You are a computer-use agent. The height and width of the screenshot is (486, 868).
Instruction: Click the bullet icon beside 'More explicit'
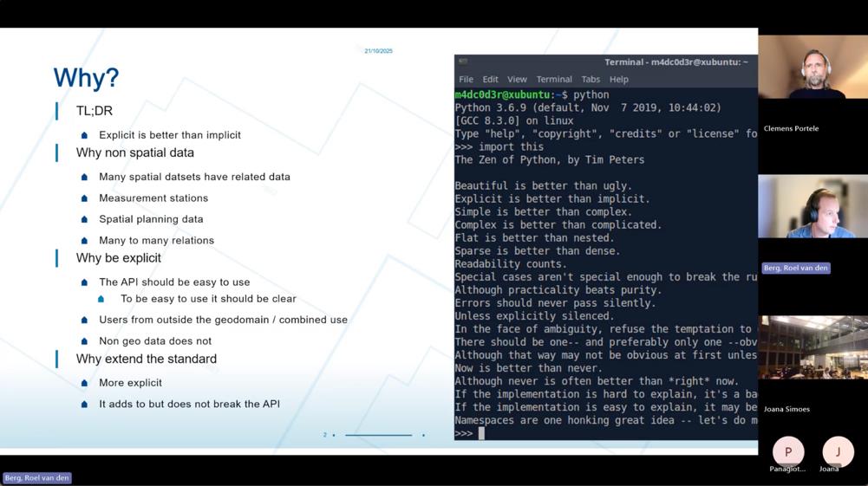pyautogui.click(x=84, y=383)
